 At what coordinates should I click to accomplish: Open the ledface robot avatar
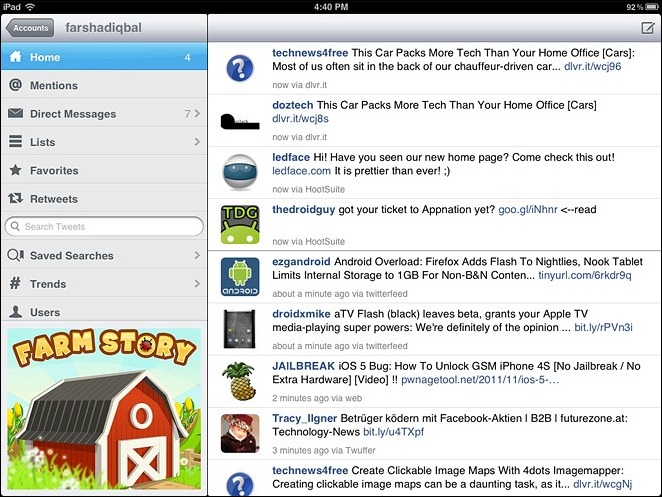(240, 172)
